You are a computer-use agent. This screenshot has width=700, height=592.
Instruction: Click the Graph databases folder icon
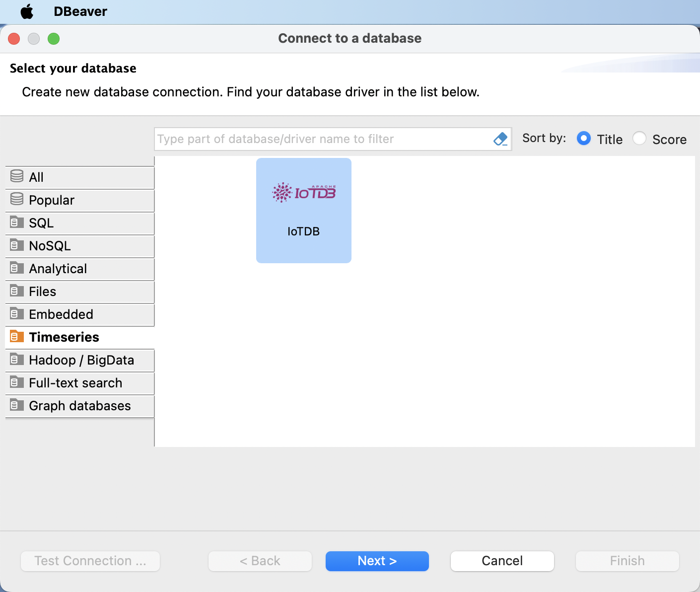[x=17, y=405]
